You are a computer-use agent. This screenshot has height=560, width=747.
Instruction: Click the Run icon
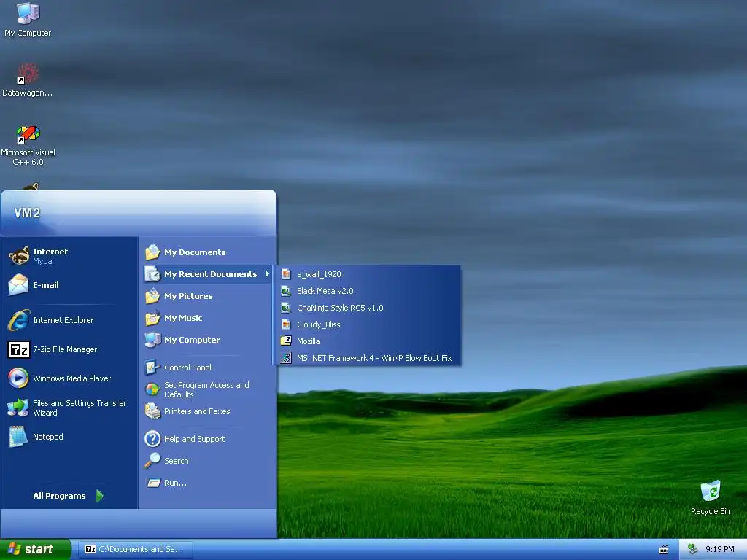[x=153, y=483]
